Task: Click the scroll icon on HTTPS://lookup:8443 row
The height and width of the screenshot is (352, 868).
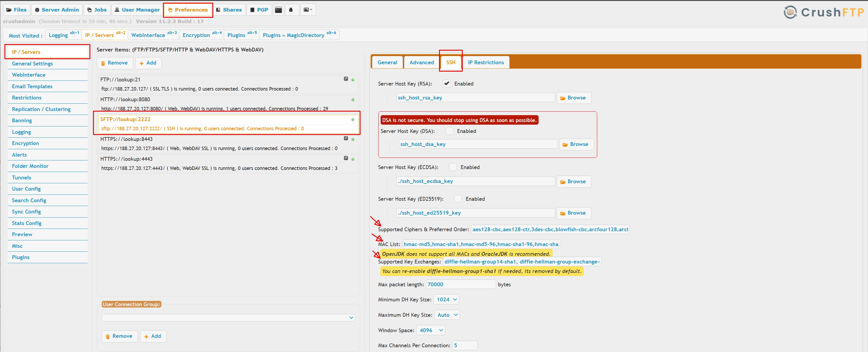Action: click(346, 138)
